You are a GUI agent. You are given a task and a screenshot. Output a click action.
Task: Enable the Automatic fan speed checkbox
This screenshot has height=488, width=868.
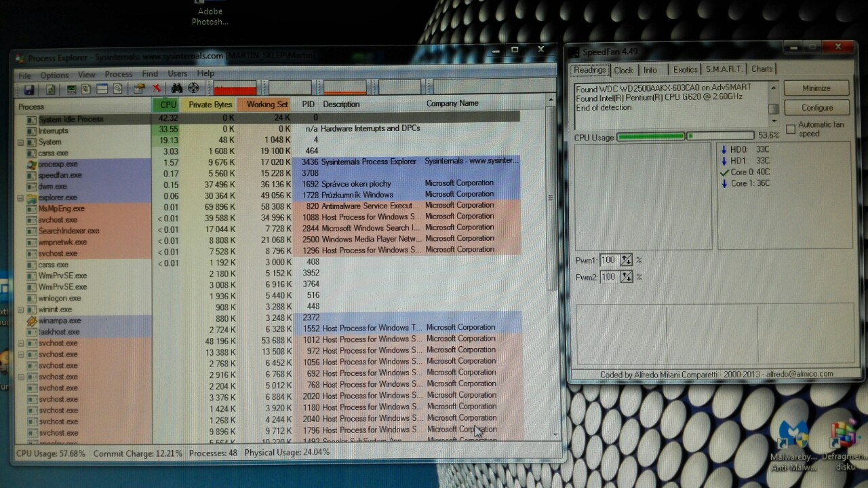click(x=791, y=129)
